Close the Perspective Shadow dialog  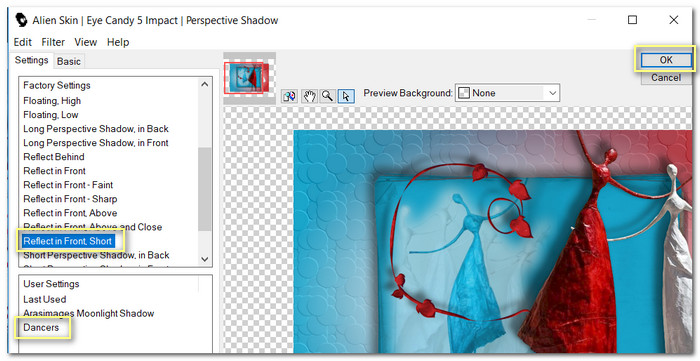(674, 20)
